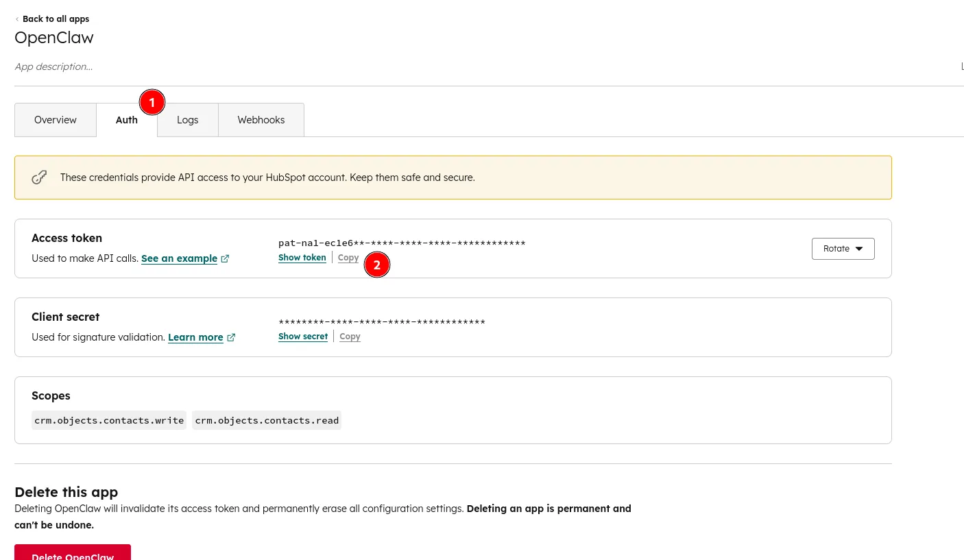964x560 pixels.
Task: Open the Rotate dropdown
Action: tap(843, 249)
